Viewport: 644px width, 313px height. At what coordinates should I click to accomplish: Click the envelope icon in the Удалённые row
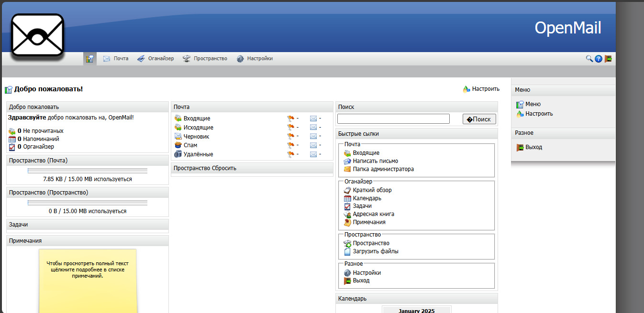pos(313,154)
